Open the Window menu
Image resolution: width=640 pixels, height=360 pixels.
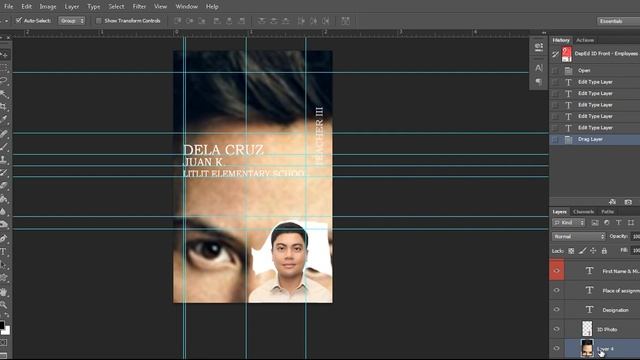click(x=186, y=7)
